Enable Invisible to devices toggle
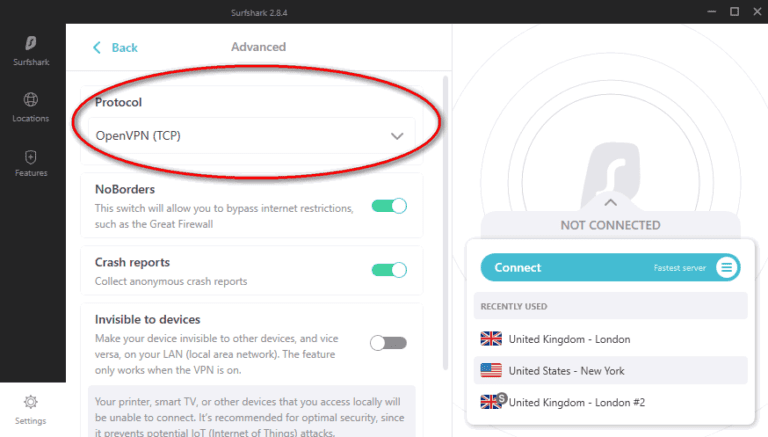This screenshot has width=768, height=437. point(388,343)
